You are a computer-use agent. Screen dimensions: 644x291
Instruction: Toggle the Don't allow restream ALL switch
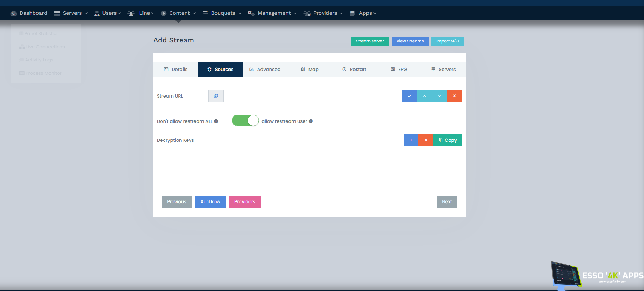click(245, 120)
